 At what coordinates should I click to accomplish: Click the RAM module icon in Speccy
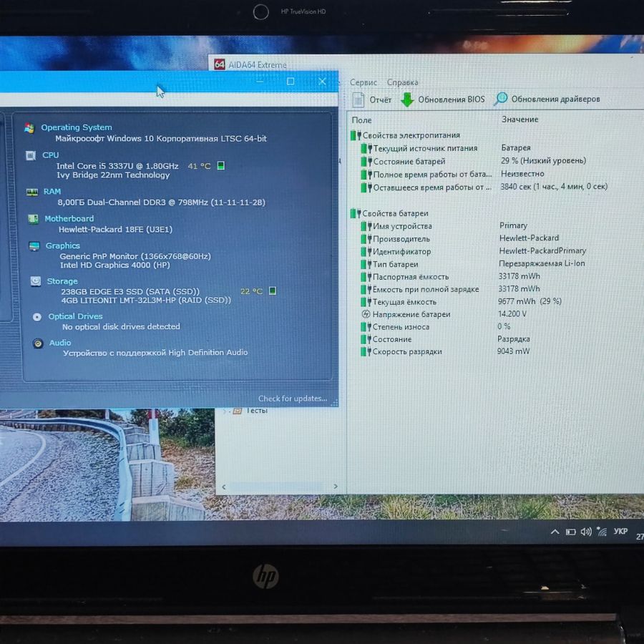click(x=32, y=192)
